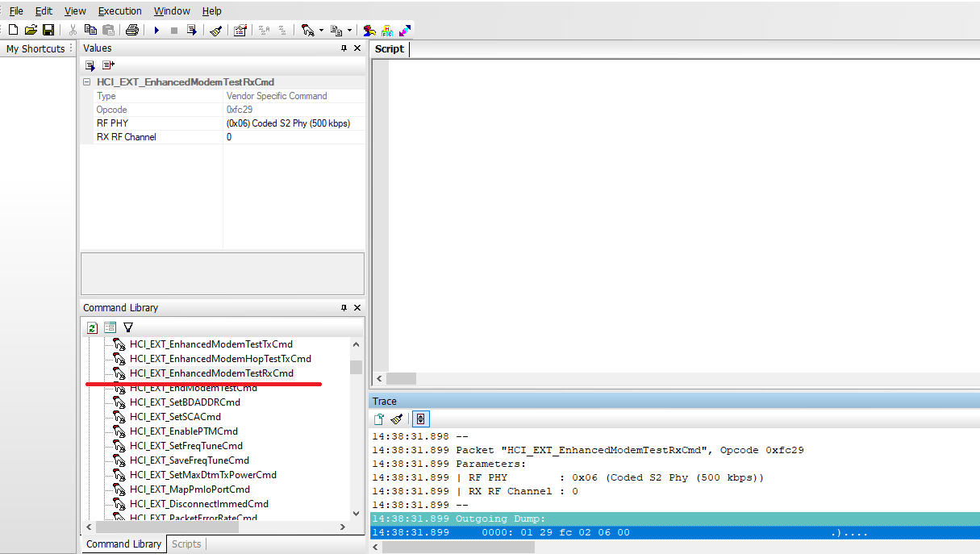Screen dimensions: 980x554
Task: Switch to the Script tab
Action: click(x=390, y=49)
